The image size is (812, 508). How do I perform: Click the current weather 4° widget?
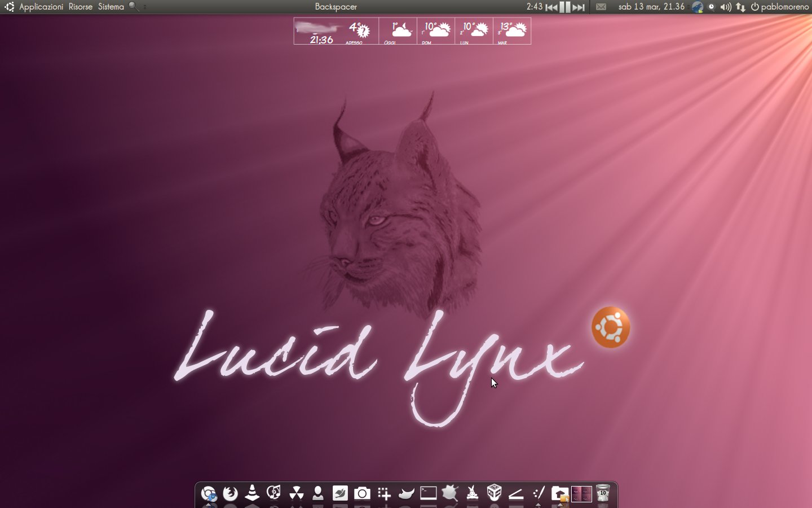point(359,31)
